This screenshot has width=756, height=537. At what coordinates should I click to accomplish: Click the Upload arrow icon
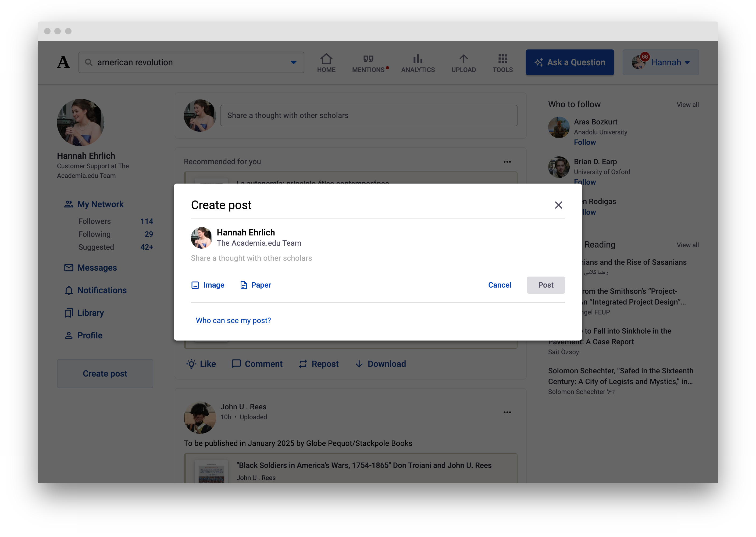463,59
